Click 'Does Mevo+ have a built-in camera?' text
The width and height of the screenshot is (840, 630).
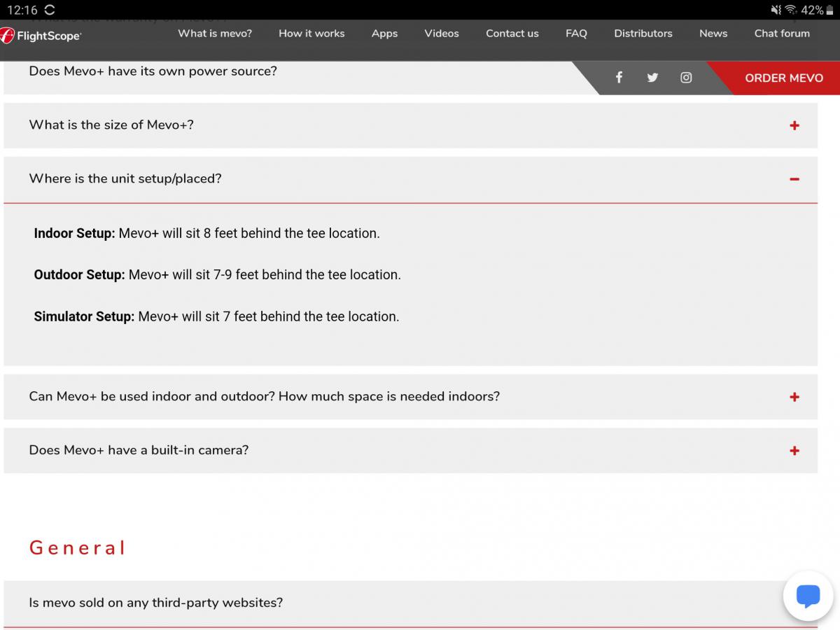(139, 450)
